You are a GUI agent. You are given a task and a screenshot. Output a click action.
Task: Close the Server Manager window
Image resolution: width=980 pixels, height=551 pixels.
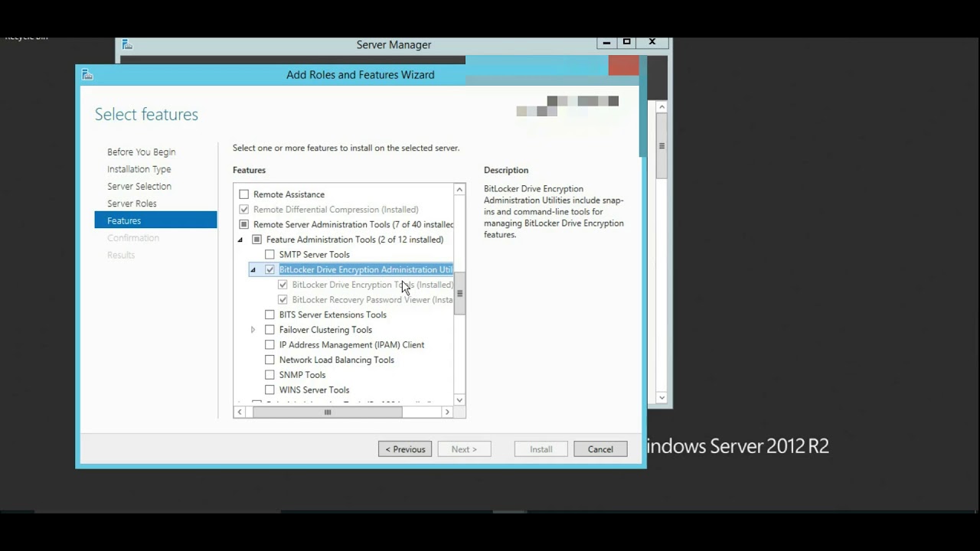pyautogui.click(x=652, y=43)
